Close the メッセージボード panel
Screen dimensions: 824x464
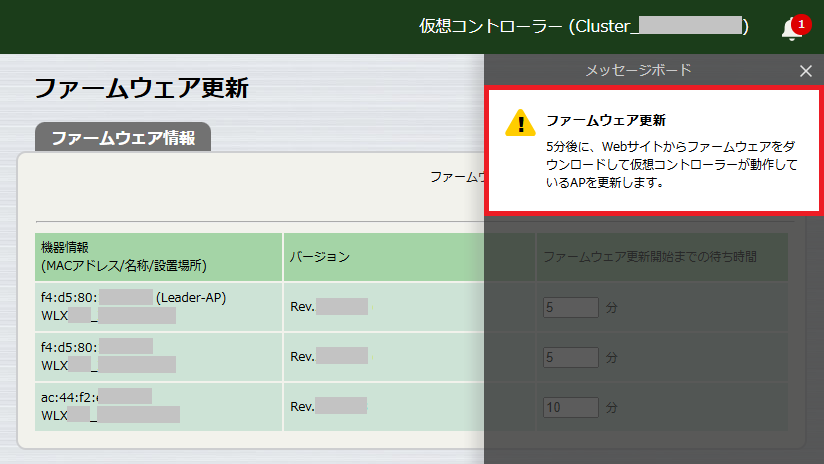pyautogui.click(x=806, y=71)
